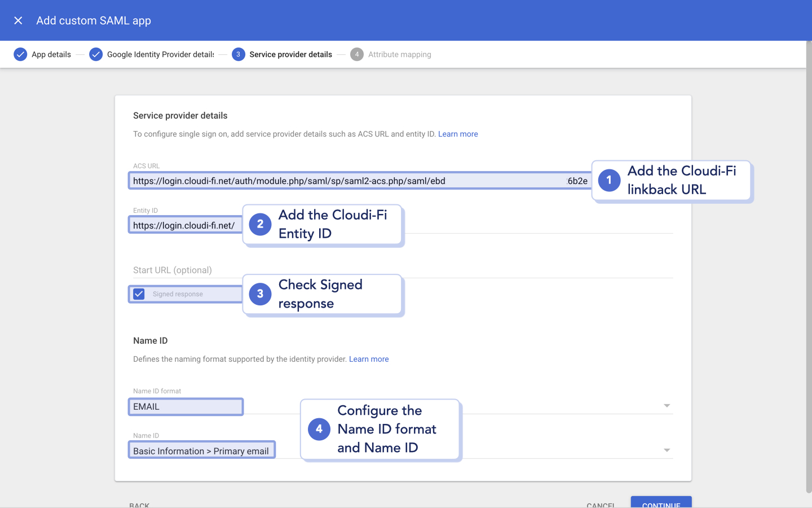Open the Learn more link about service provider details
This screenshot has height=508, width=812.
click(458, 134)
